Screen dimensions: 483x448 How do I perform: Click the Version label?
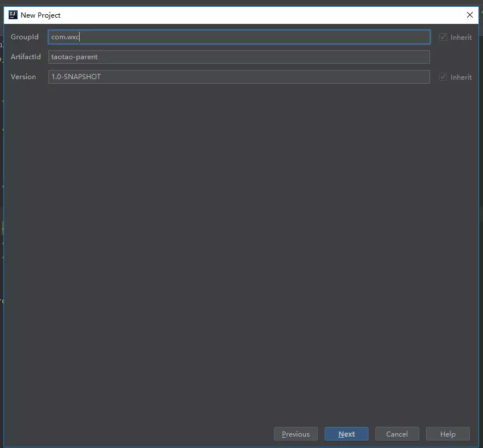(x=23, y=77)
